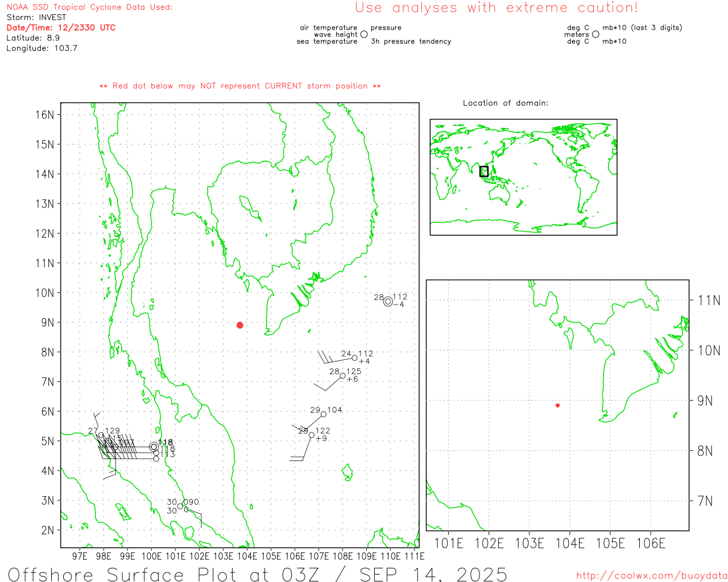Viewport: 728px width, 582px height.
Task: Click the 'Use analyses with extreme caution!' warning
Action: coord(497,8)
